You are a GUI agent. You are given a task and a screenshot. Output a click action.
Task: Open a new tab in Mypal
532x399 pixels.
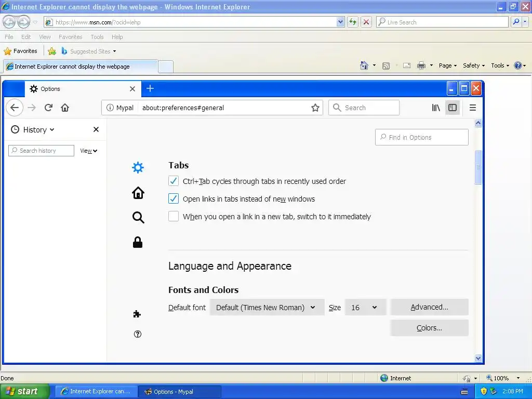(150, 88)
